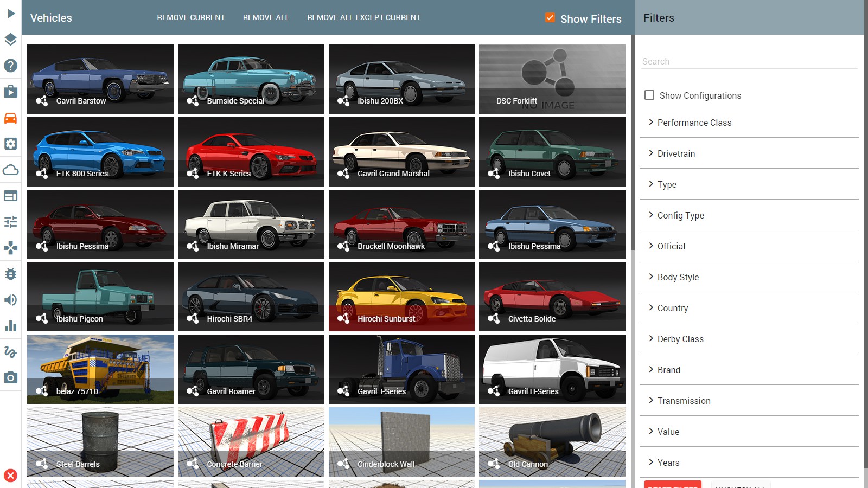Select the Gavril Grand Marshal thumbnail
868x488 pixels.
pos(401,152)
